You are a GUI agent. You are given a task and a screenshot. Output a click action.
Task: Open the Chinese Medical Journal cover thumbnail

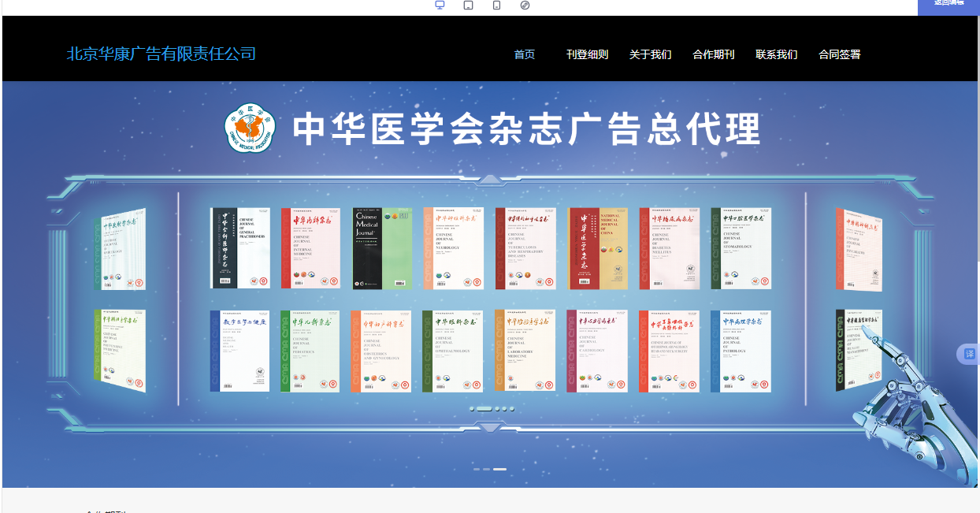(x=382, y=247)
